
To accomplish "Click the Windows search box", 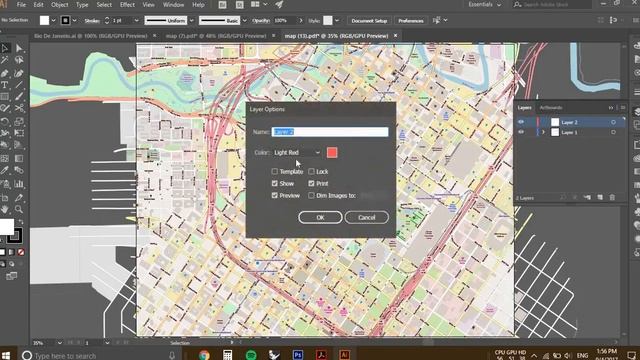I will (100, 356).
